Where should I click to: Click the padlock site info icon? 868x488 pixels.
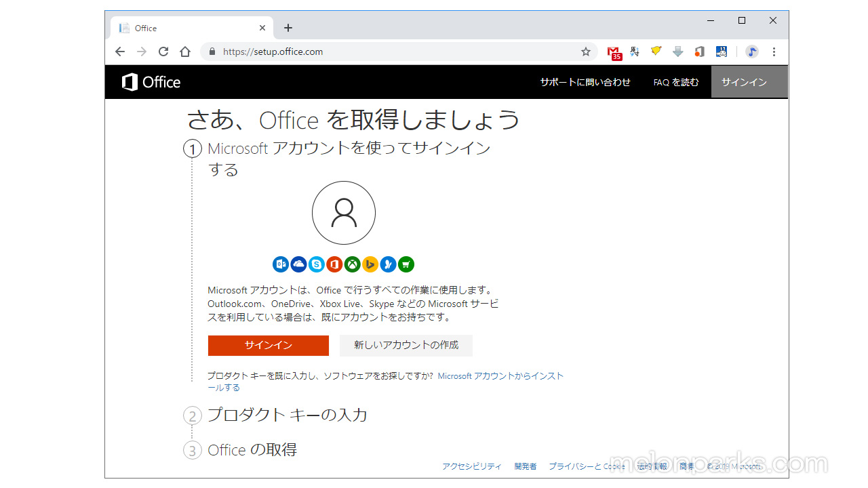212,52
